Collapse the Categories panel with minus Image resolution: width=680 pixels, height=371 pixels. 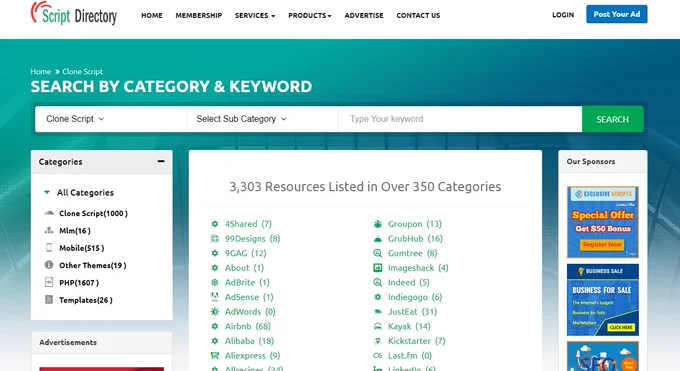[x=161, y=161]
